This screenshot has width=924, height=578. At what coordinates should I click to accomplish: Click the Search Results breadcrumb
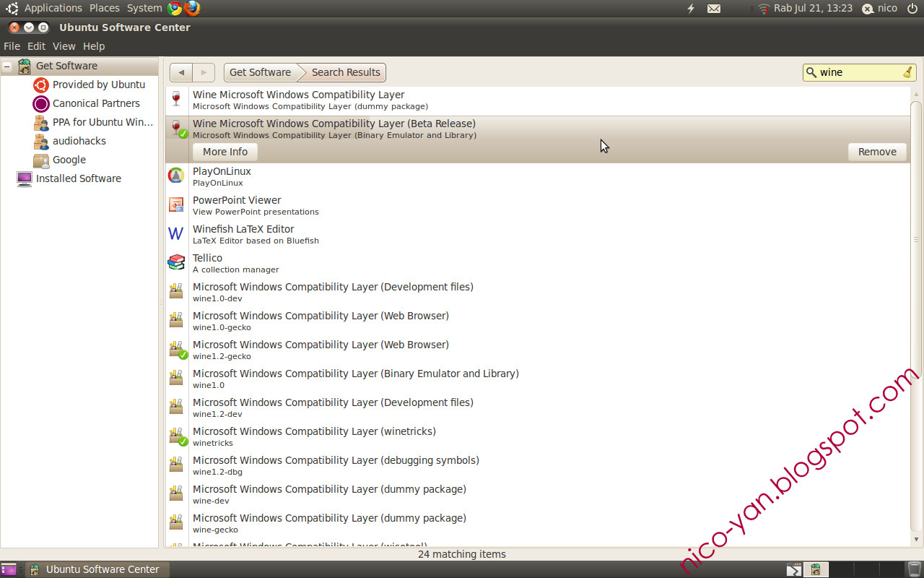coord(345,72)
